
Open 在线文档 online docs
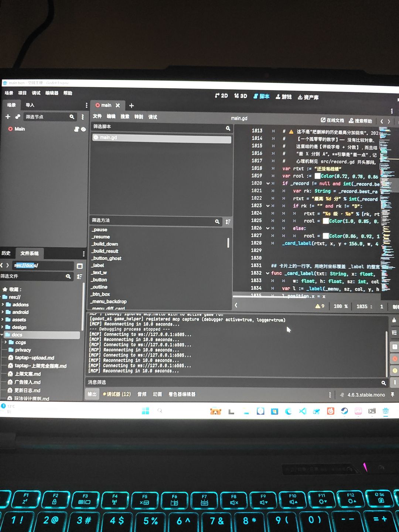click(x=332, y=120)
